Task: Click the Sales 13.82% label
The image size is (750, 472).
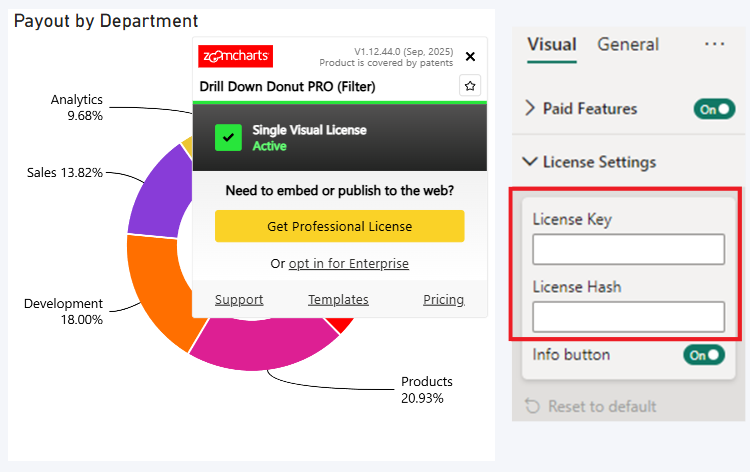Action: pos(65,173)
